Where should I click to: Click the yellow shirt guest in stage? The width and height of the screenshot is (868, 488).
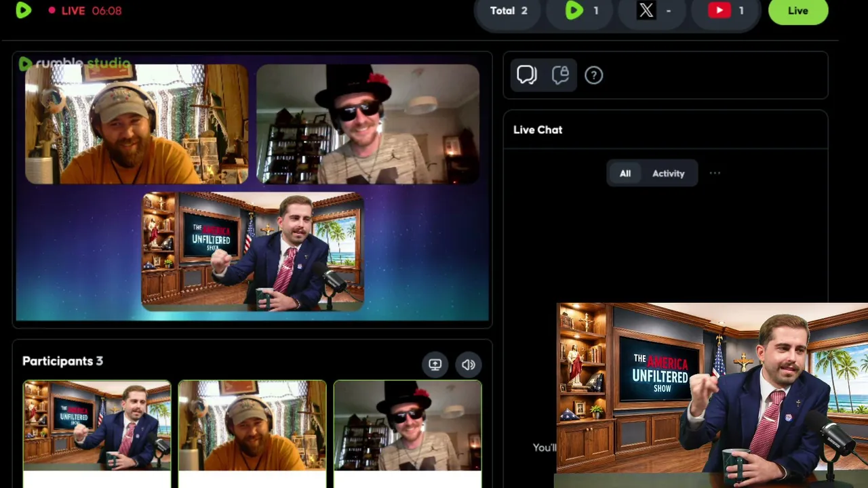(137, 124)
